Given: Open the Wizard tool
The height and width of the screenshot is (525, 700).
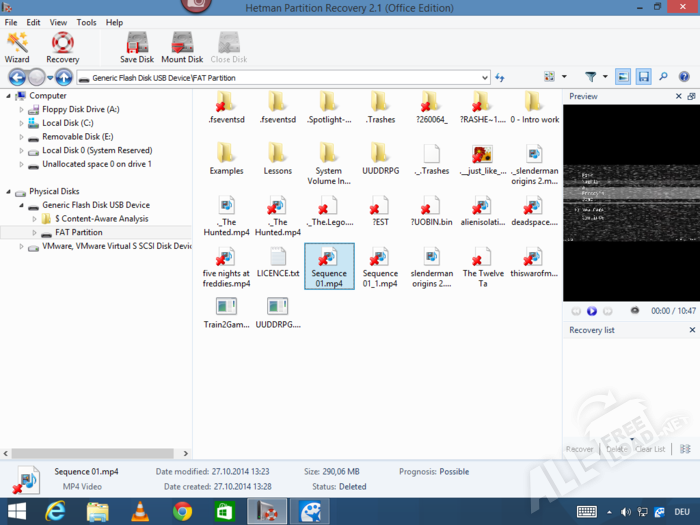Looking at the screenshot, I should tap(17, 46).
